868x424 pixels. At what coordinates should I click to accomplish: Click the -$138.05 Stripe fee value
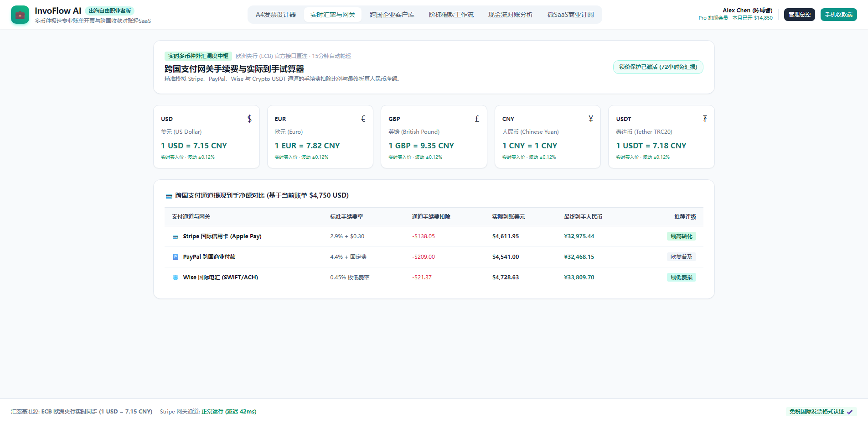(424, 236)
